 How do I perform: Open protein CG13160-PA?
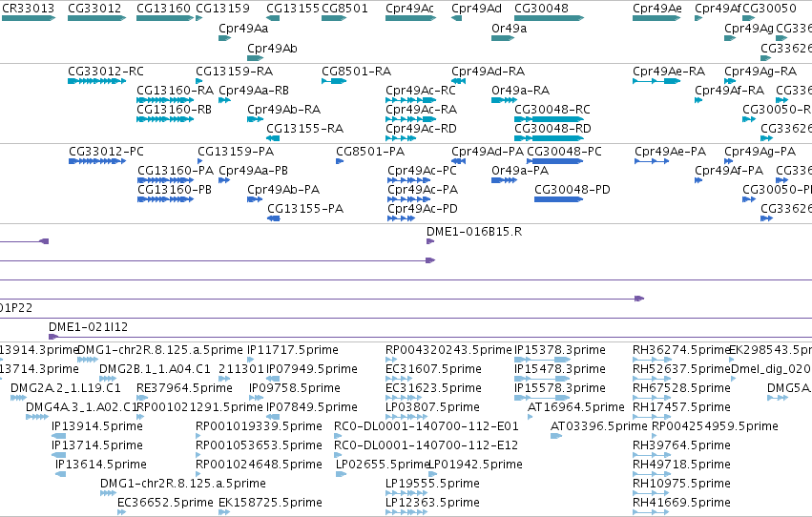click(176, 171)
